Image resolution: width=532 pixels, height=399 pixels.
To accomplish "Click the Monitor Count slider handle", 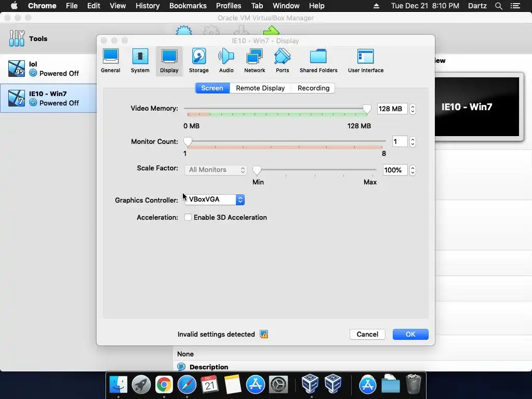I will click(188, 142).
